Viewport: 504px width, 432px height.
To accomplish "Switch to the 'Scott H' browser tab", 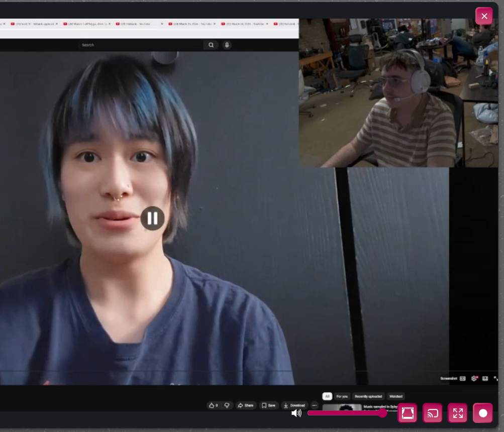I will (34, 24).
